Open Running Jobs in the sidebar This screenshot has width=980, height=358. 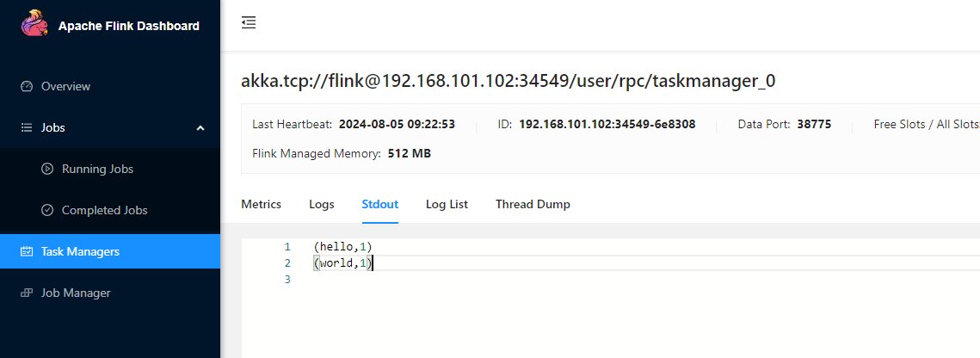pos(97,169)
